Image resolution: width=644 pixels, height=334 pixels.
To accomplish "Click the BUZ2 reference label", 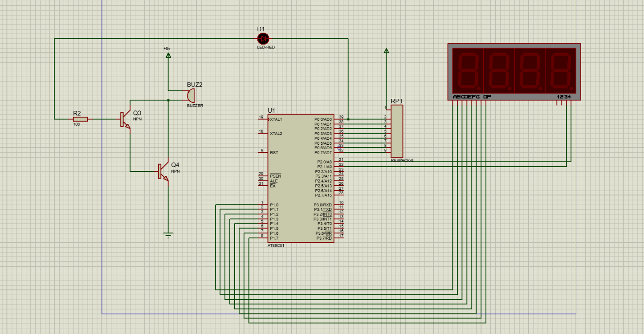I will point(194,85).
